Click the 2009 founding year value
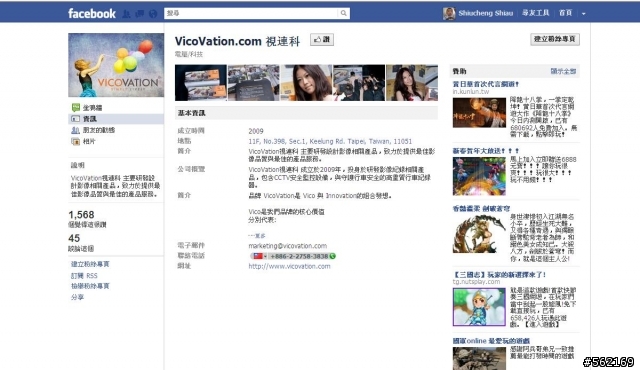The image size is (640, 370). (256, 131)
